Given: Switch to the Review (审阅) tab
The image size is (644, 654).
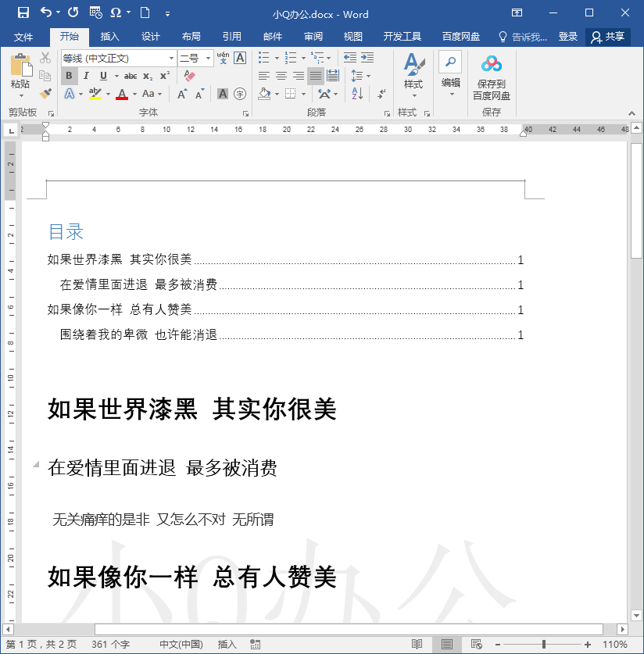Looking at the screenshot, I should coord(313,37).
